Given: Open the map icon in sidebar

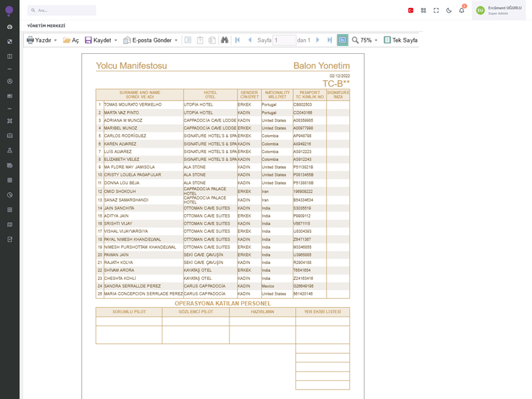Looking at the screenshot, I should (x=9, y=225).
